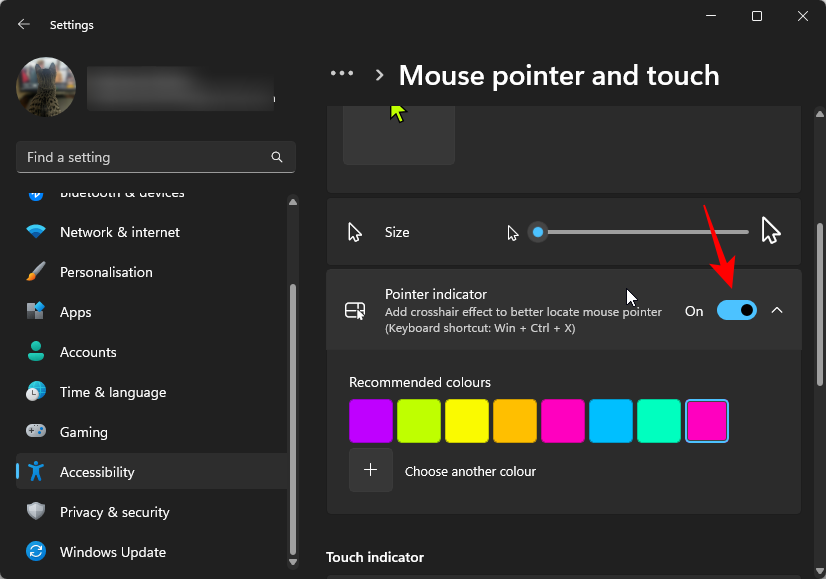Viewport: 826px width, 579px height.
Task: Click the plus Choose another colour button
Action: [x=371, y=470]
